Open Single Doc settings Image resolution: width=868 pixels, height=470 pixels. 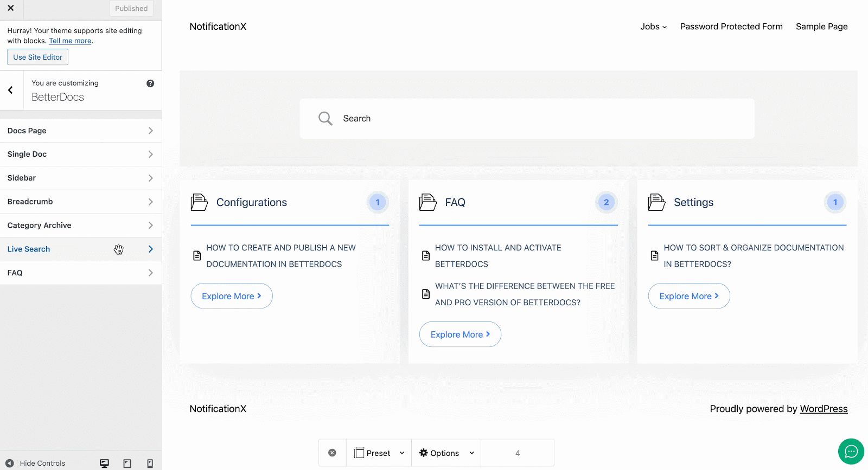coord(81,154)
